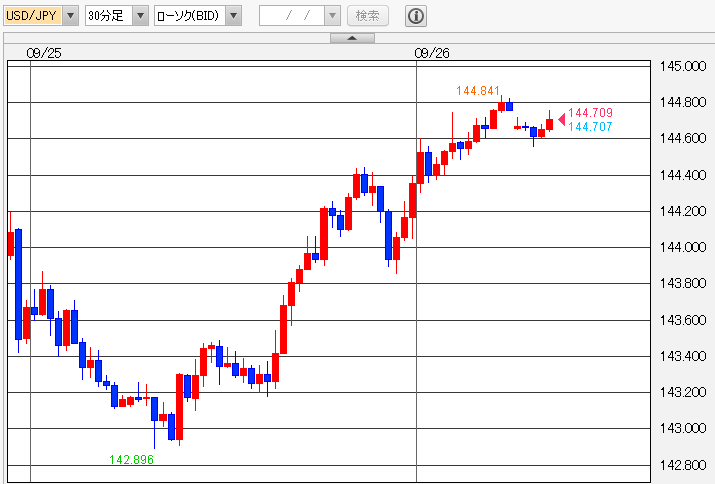
Task: Click the date input field
Action: (x=292, y=16)
